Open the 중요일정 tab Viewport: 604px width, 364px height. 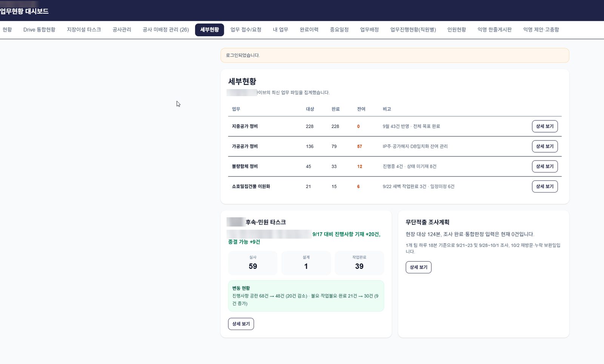(x=339, y=30)
